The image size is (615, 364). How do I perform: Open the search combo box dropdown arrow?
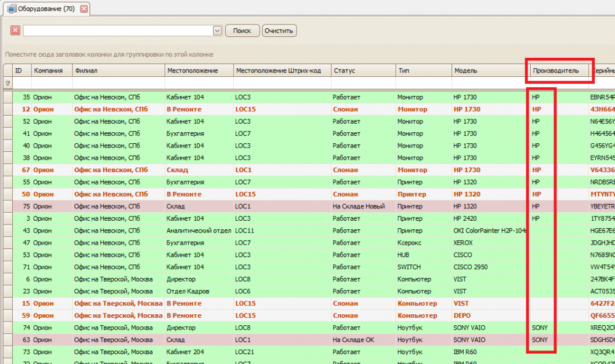217,31
